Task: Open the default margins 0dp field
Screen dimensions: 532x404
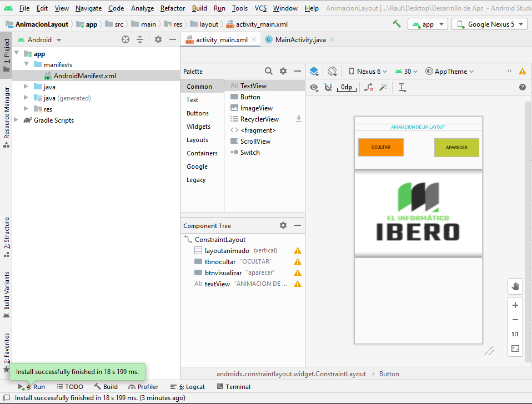Action: pyautogui.click(x=347, y=88)
